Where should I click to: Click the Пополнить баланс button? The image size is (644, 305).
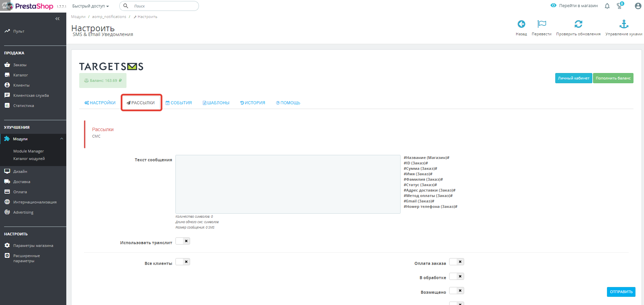613,78
